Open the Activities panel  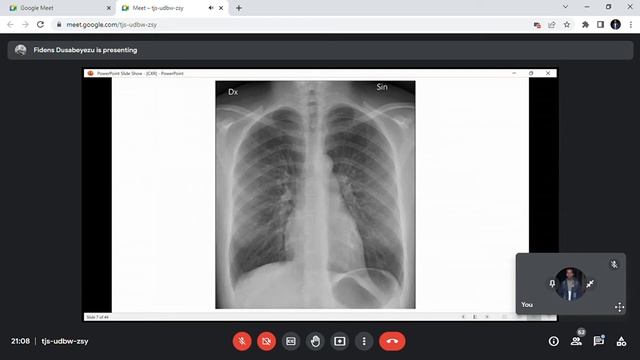(x=621, y=341)
